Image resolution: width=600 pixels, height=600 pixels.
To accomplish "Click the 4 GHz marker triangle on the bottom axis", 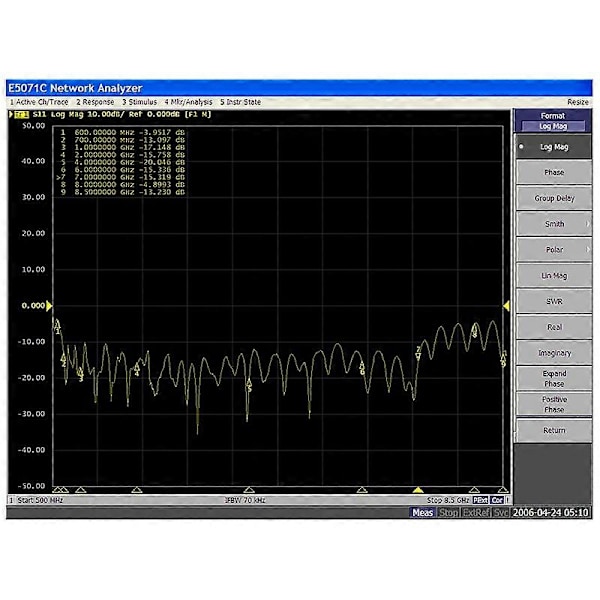I will point(249,490).
